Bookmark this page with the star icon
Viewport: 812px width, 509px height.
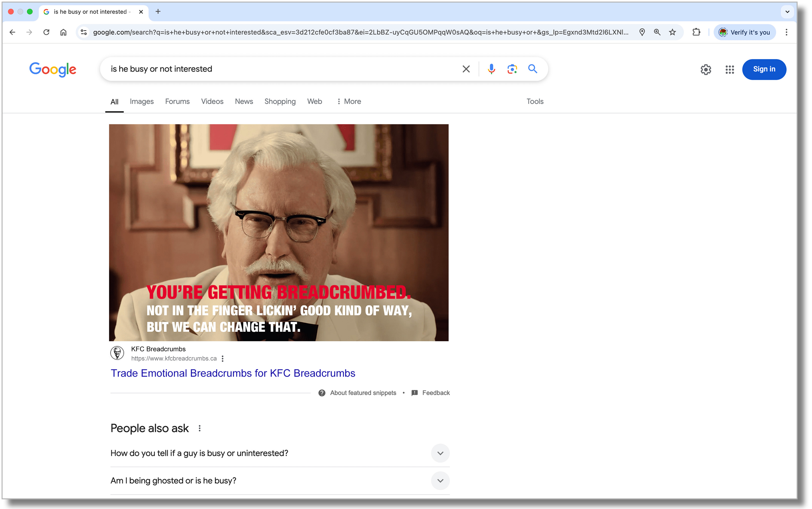[x=672, y=32]
